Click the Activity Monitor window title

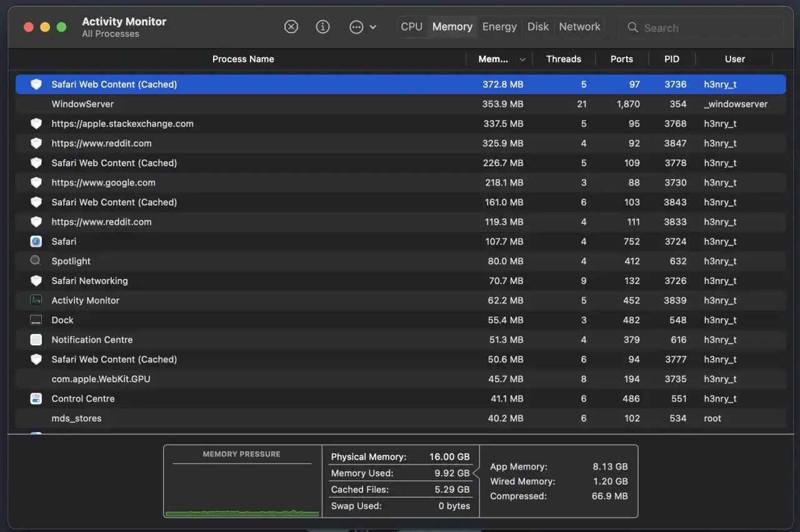124,22
